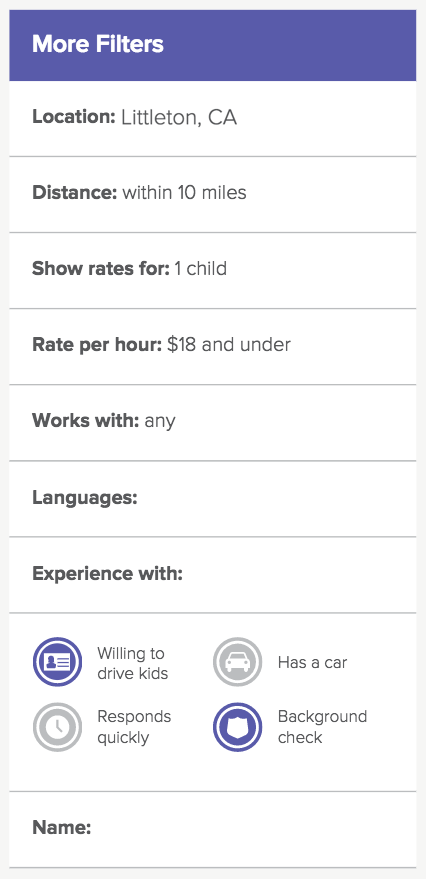Disable the Background check shield icon
This screenshot has width=426, height=879.
(238, 727)
